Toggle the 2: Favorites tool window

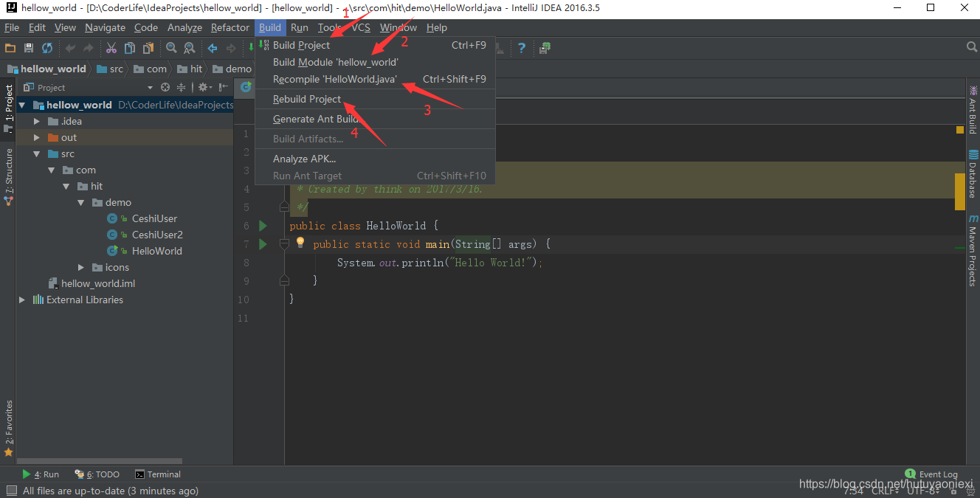click(x=8, y=428)
